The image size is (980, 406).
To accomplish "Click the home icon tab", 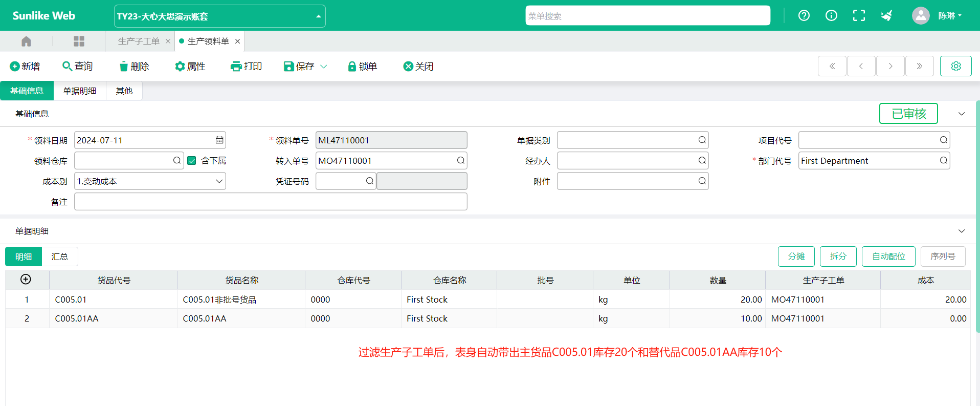I will coord(26,41).
